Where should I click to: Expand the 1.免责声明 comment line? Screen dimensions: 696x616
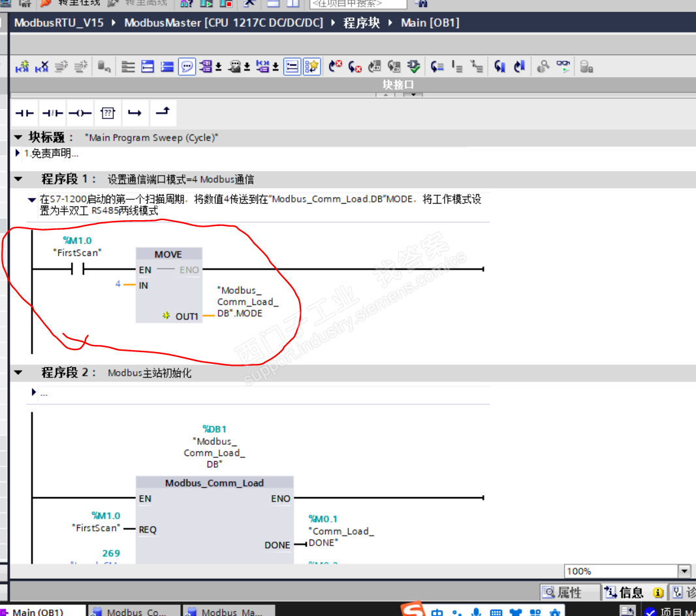(x=18, y=153)
